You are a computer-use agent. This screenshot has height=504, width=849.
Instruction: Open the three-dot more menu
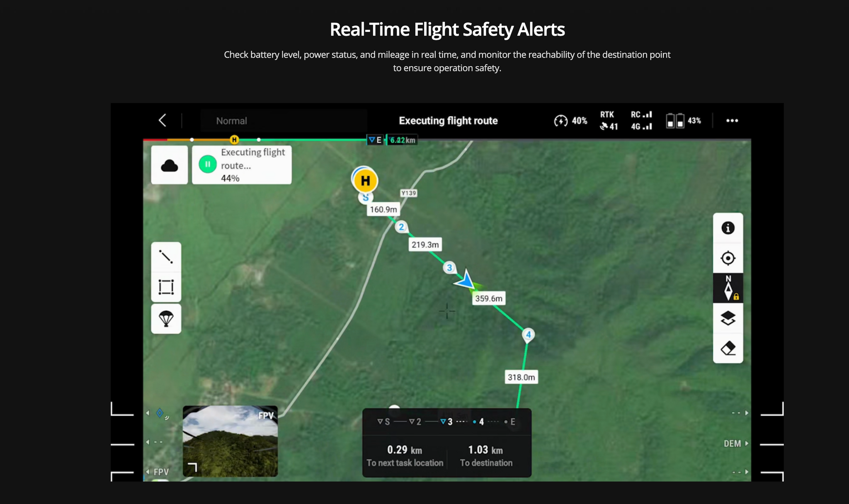pos(732,121)
